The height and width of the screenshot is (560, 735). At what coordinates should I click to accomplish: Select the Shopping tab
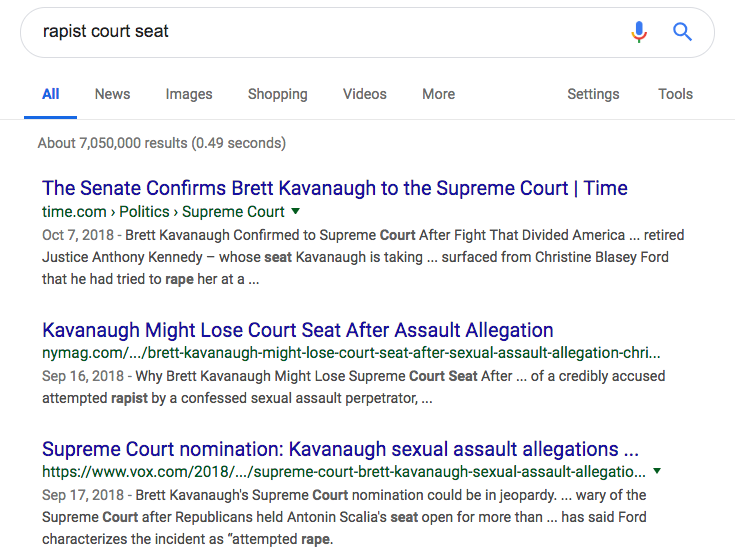point(278,94)
